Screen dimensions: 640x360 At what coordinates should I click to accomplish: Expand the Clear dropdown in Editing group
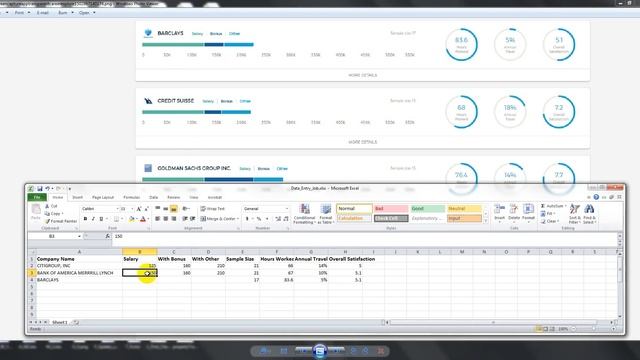[x=558, y=221]
